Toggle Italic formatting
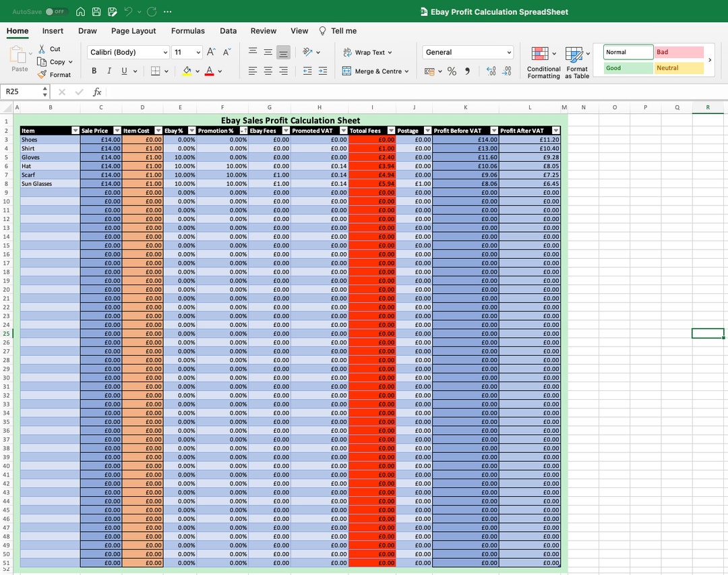Screen dimensions: 728x575 coord(109,71)
